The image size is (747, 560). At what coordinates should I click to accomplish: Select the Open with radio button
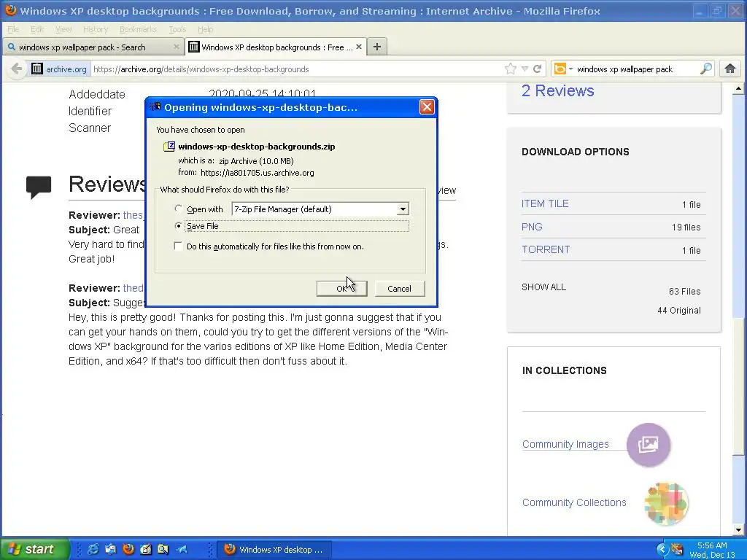178,209
